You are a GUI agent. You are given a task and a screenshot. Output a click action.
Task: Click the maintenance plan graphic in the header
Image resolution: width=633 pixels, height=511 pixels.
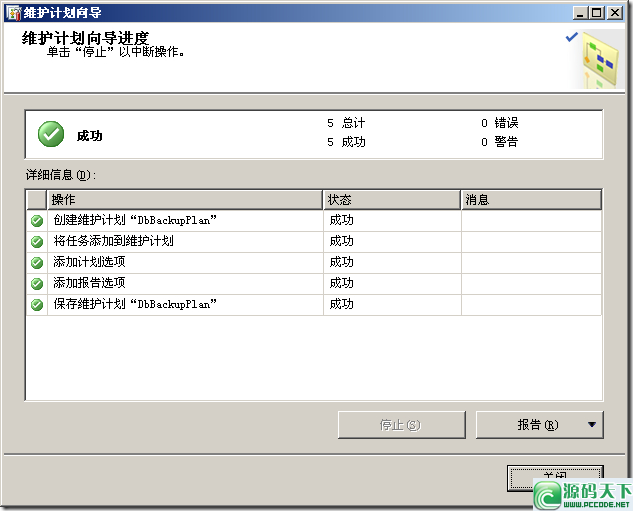pos(600,59)
